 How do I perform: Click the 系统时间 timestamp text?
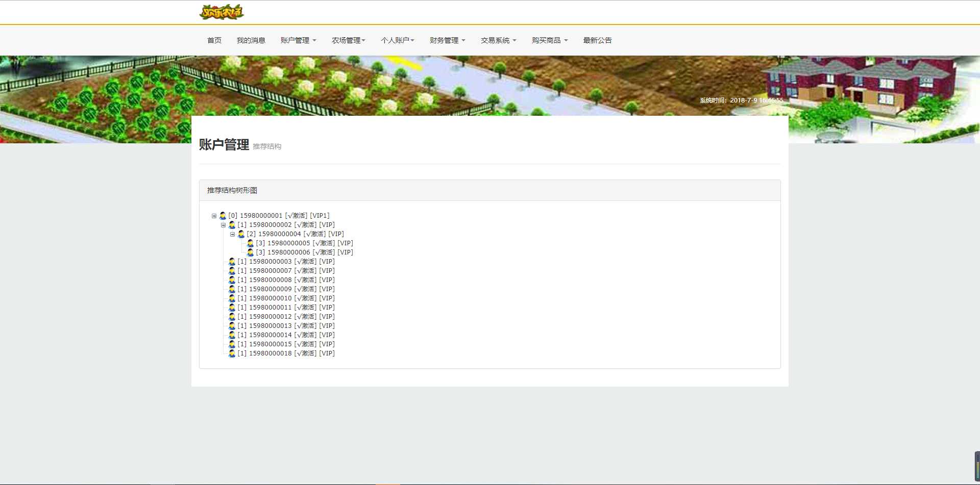point(741,100)
